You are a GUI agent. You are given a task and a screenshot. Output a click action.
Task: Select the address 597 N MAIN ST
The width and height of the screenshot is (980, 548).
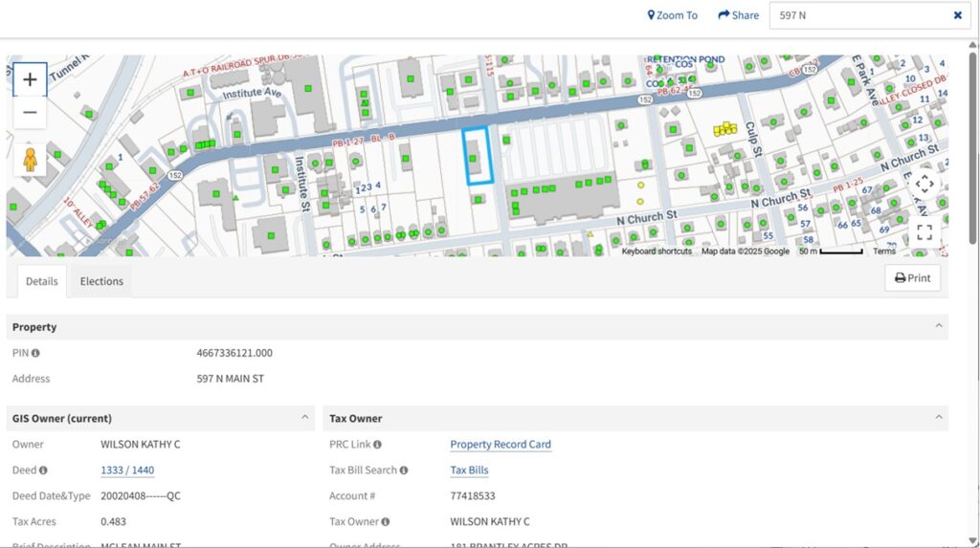tap(230, 379)
